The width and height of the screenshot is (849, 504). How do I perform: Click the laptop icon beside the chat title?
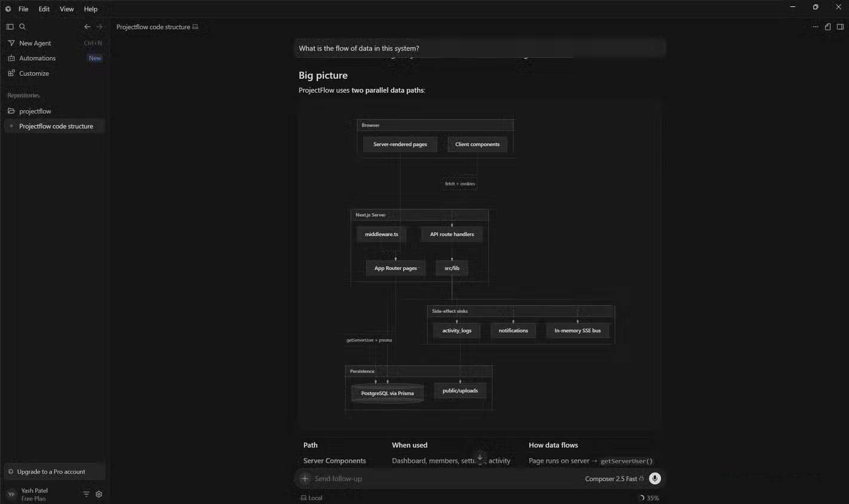(x=195, y=27)
